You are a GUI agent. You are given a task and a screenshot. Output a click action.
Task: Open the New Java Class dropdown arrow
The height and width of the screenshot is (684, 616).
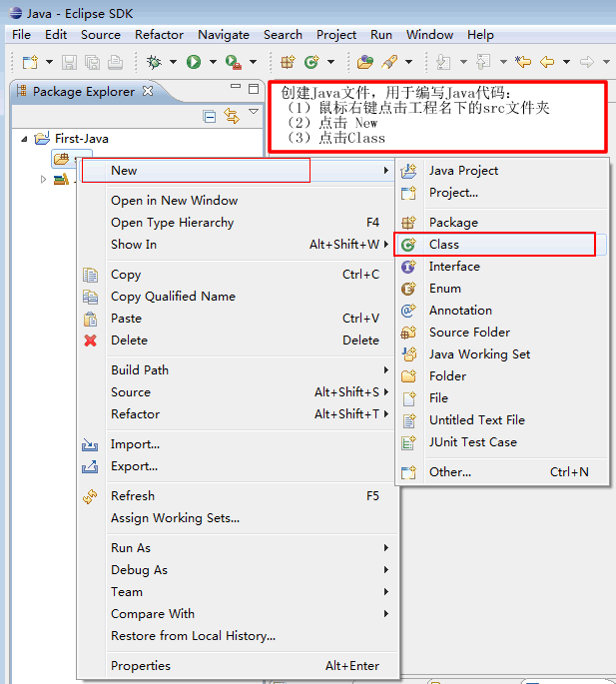pyautogui.click(x=330, y=62)
